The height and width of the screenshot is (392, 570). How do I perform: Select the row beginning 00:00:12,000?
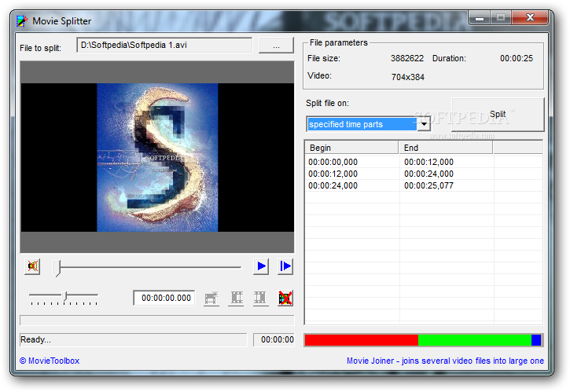click(424, 174)
